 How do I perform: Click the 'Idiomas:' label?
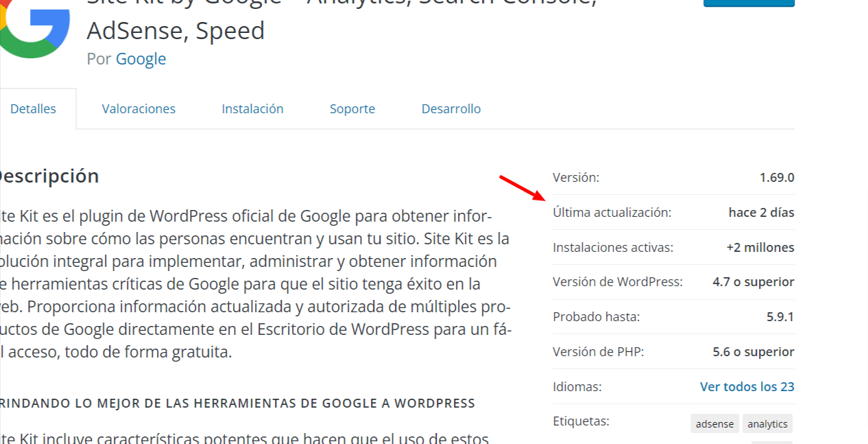point(577,386)
